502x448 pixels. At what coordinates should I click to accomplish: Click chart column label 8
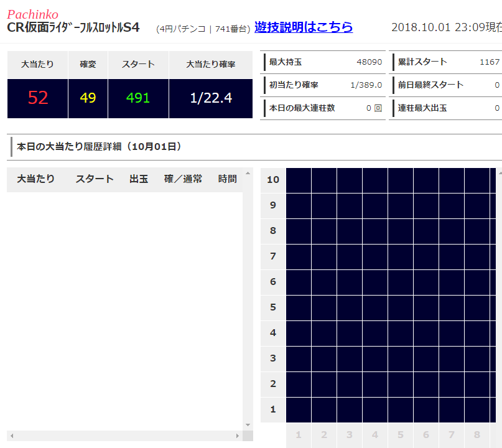pos(477,435)
